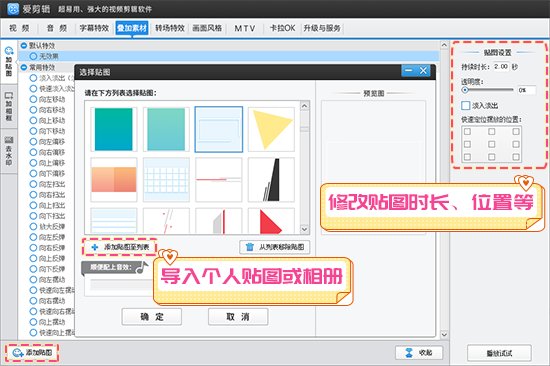Enable the 淡入淡出 checkbox in 贴图设置
Screen dimensions: 550x366
tap(465, 105)
